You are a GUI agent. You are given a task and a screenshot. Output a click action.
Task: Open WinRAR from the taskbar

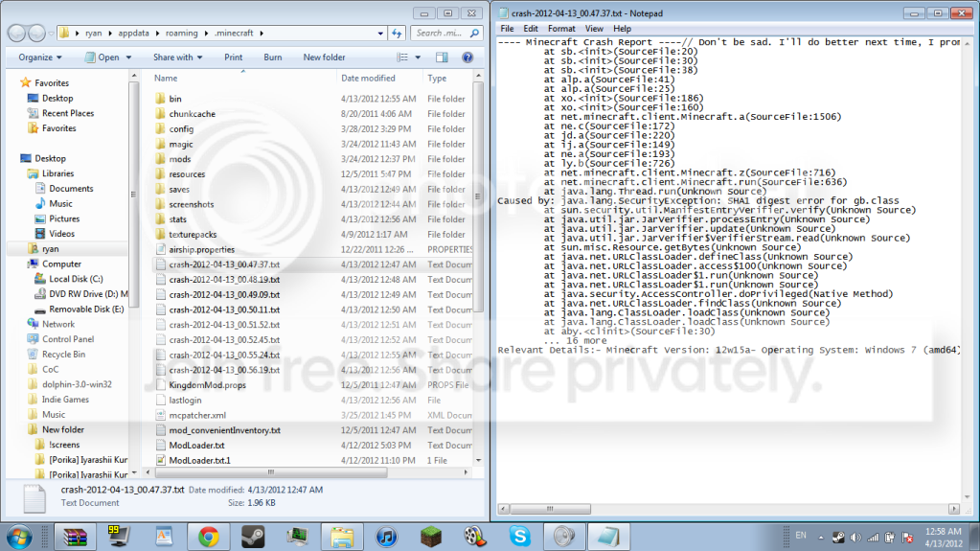point(76,537)
